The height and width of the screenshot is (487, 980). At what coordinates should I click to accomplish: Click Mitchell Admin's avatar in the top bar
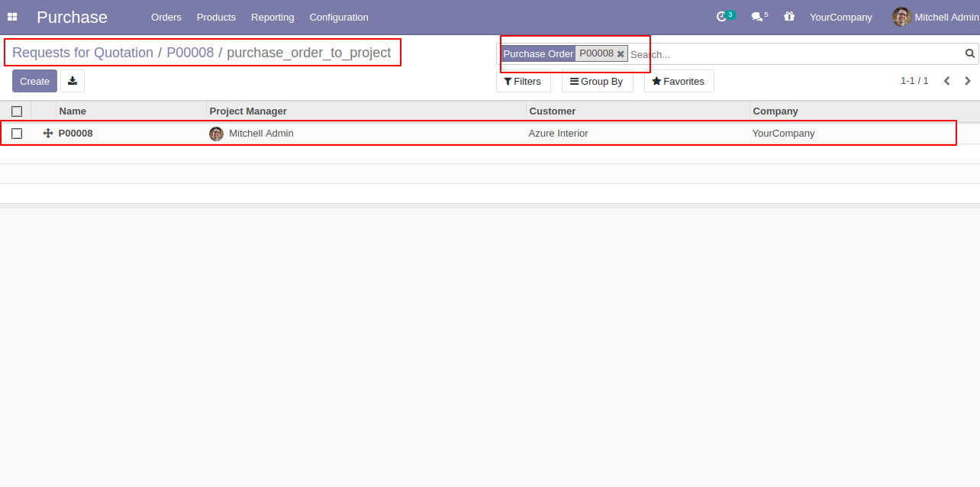click(902, 17)
